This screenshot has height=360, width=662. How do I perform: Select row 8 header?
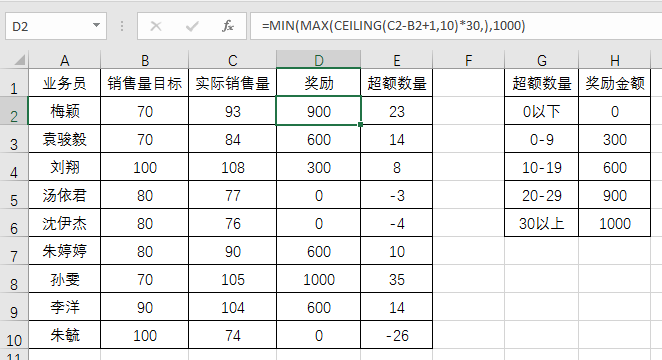click(14, 279)
